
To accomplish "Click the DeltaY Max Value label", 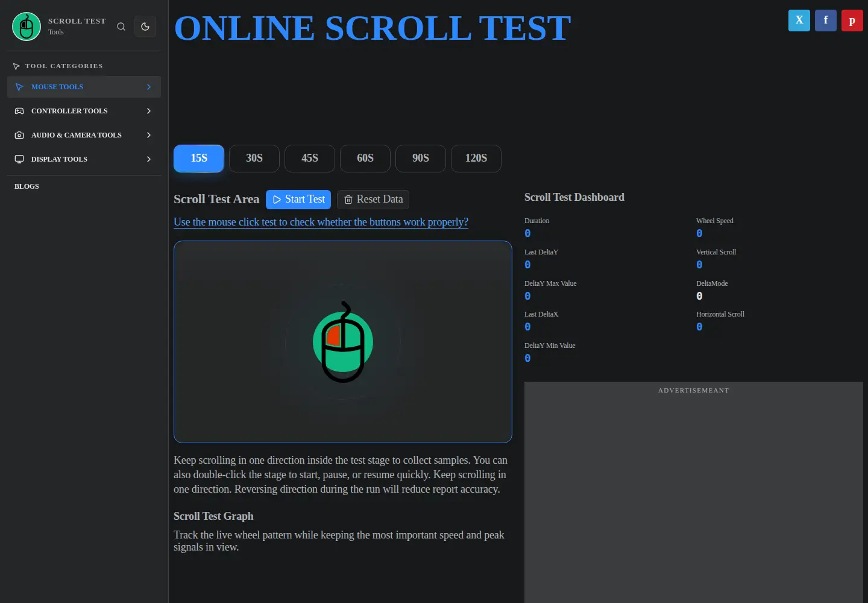I will point(550,283).
